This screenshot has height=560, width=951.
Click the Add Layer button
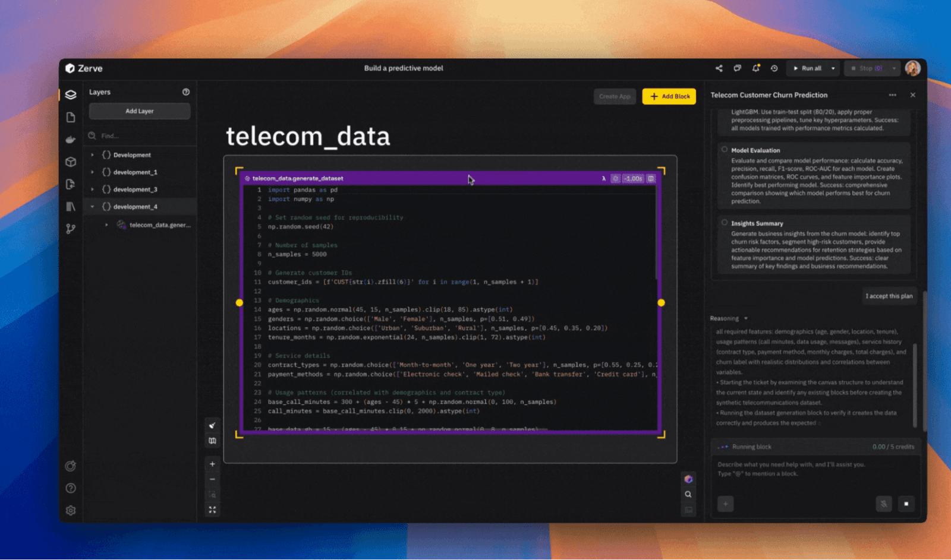tap(140, 111)
